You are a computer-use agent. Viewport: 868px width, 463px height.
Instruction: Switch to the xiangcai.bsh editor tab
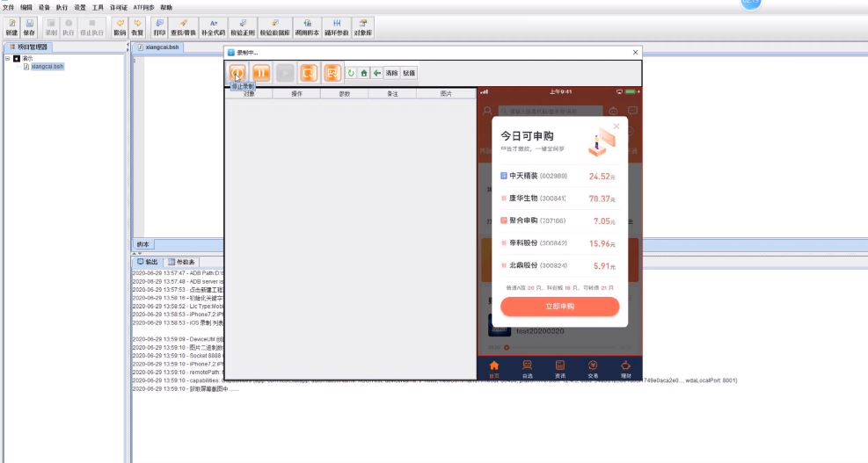click(158, 47)
